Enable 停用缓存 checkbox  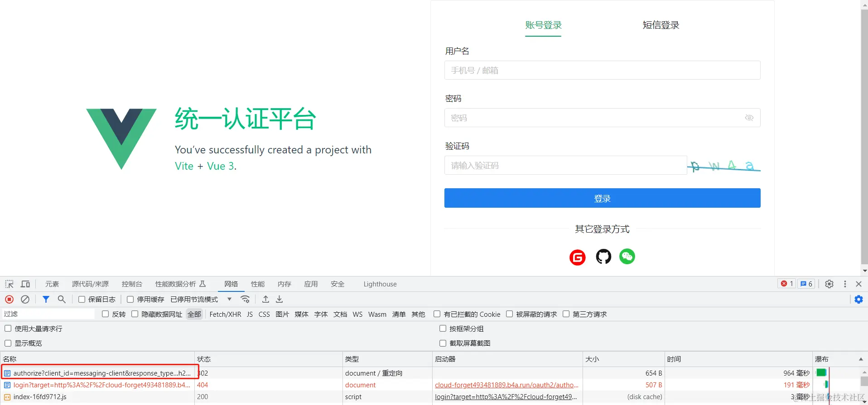pyautogui.click(x=130, y=300)
